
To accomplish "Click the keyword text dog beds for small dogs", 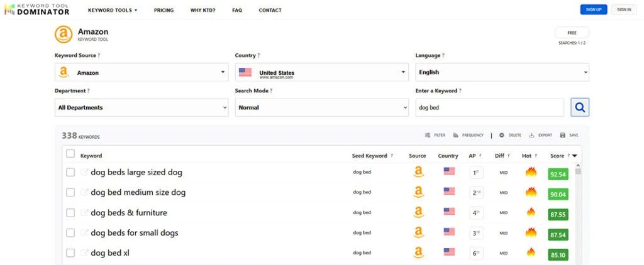I will tap(135, 233).
